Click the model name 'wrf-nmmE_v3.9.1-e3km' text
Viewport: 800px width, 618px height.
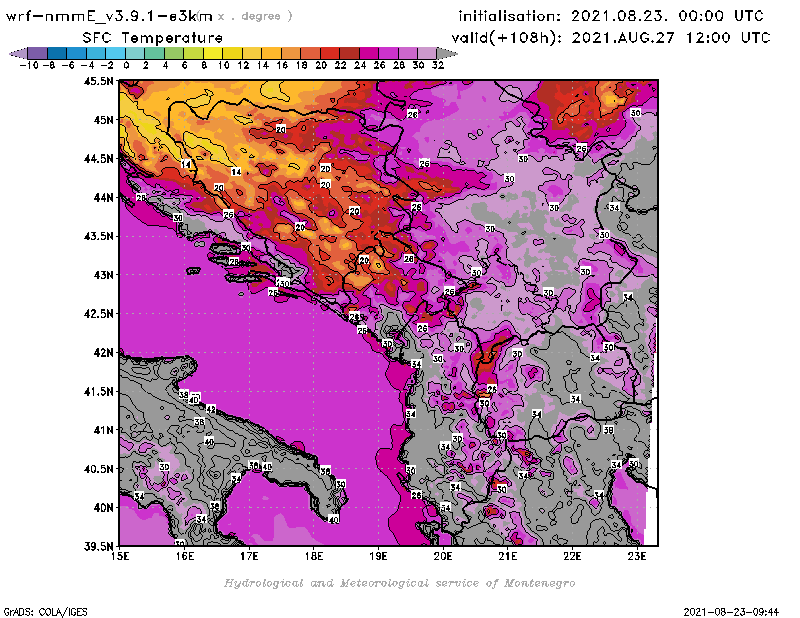pos(109,16)
